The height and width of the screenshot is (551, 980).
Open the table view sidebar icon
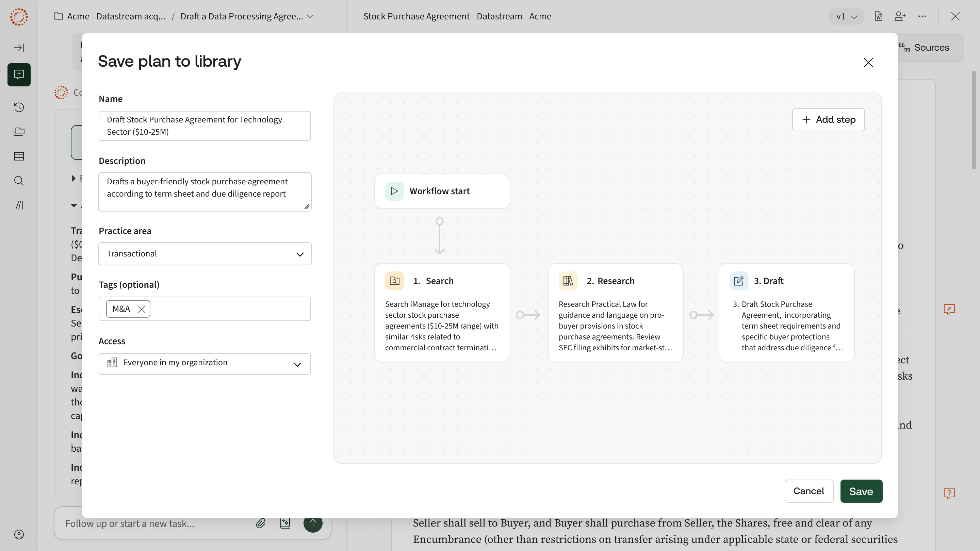click(19, 156)
